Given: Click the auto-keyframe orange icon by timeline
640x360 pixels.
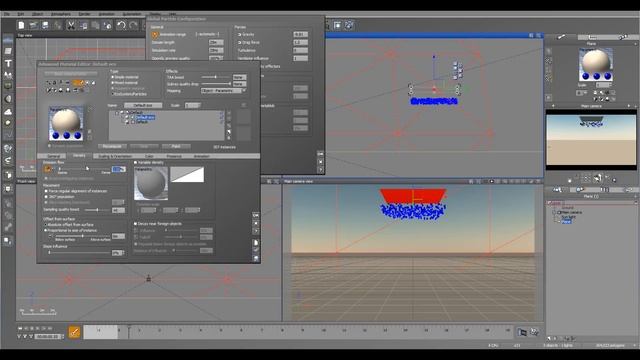Looking at the screenshot, I should pyautogui.click(x=74, y=332).
